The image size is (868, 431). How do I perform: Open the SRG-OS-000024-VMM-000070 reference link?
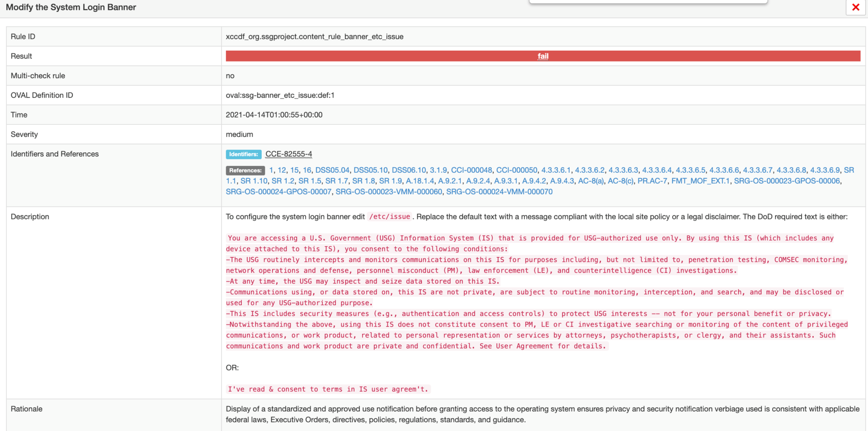click(x=499, y=192)
